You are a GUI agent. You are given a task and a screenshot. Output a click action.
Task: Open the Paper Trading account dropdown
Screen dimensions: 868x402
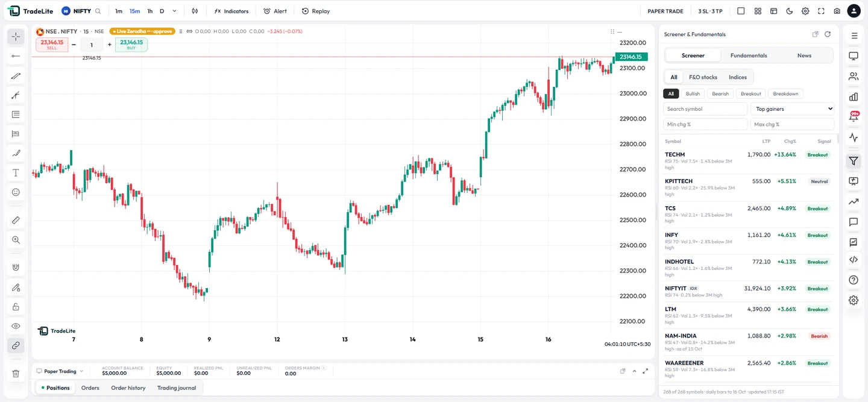[60, 371]
